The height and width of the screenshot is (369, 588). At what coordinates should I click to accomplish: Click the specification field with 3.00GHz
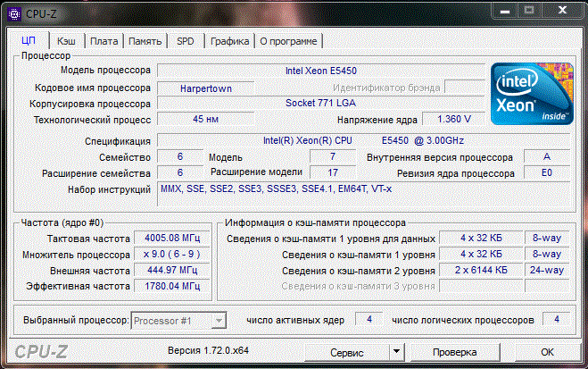tap(363, 140)
